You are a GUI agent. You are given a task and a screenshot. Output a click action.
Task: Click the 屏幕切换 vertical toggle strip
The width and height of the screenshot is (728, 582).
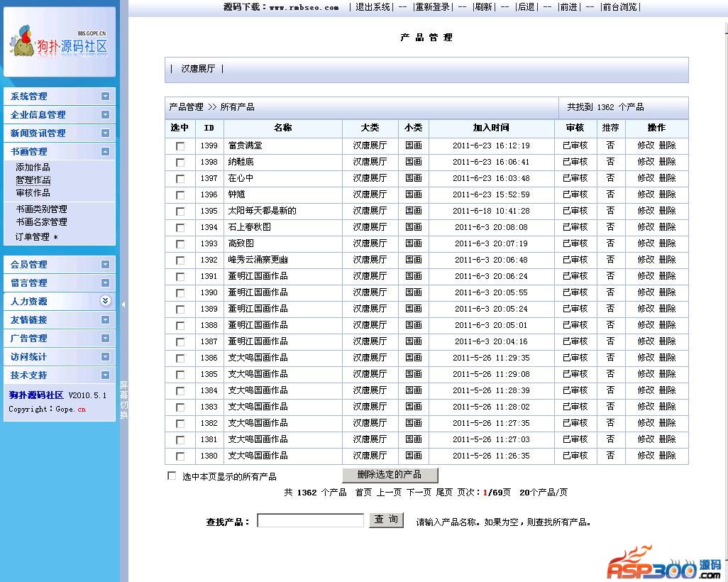point(123,400)
